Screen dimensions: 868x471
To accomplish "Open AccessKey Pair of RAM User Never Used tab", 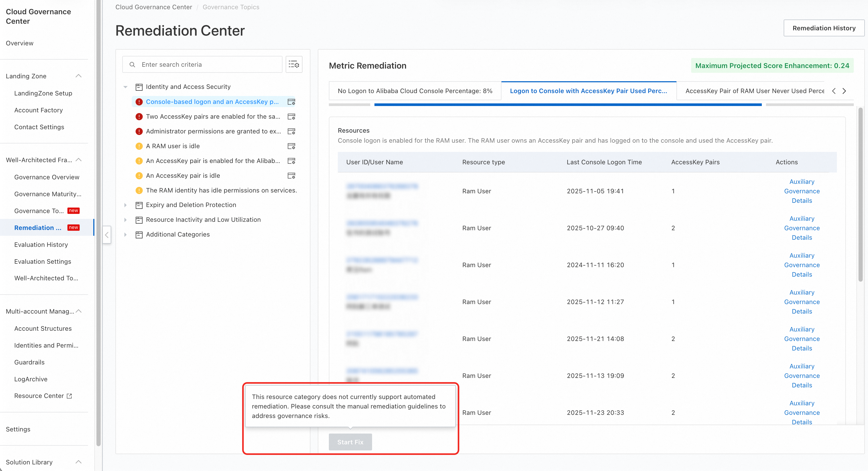I will click(x=754, y=91).
